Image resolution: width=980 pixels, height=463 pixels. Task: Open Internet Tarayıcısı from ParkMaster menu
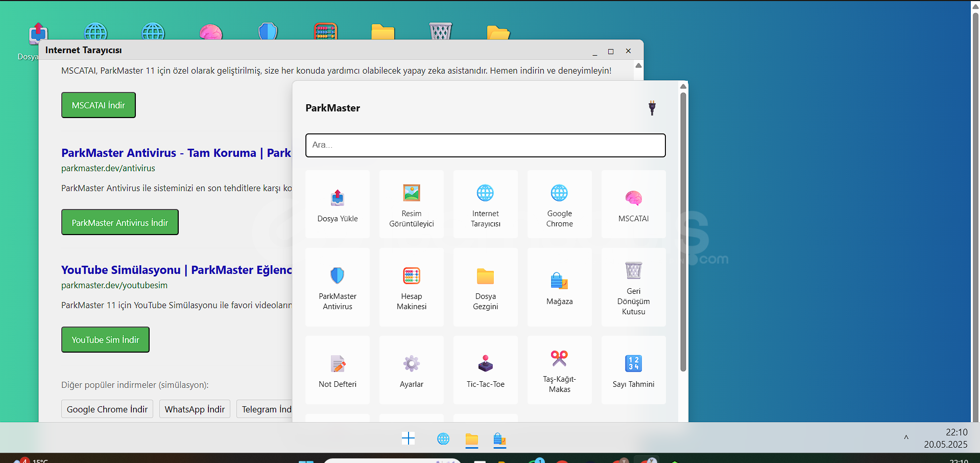coord(486,204)
